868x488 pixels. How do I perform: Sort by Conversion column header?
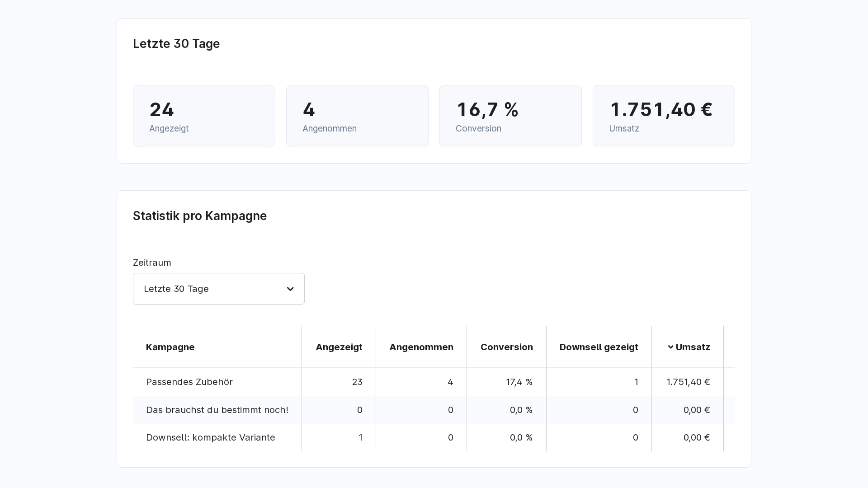point(506,347)
